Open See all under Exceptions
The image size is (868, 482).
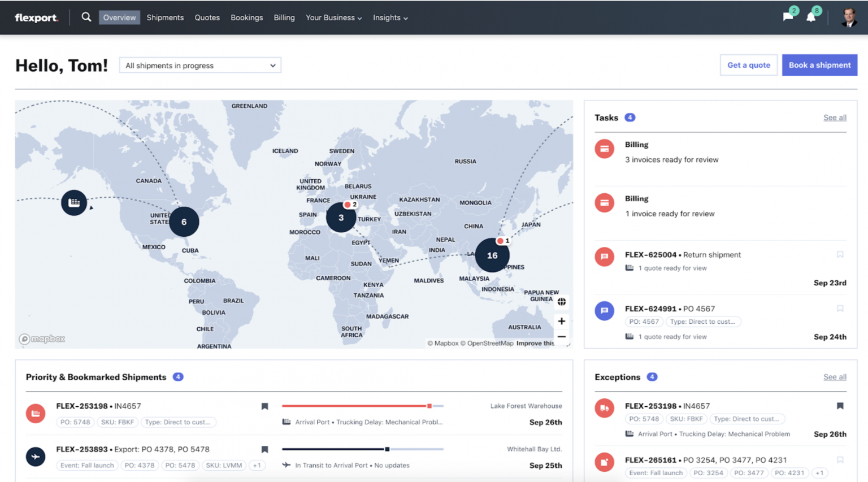pos(835,376)
